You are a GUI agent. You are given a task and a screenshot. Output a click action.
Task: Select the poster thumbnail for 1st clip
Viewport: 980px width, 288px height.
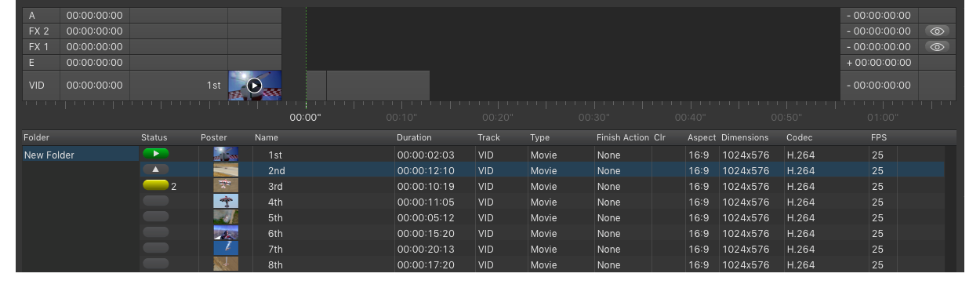(x=226, y=155)
